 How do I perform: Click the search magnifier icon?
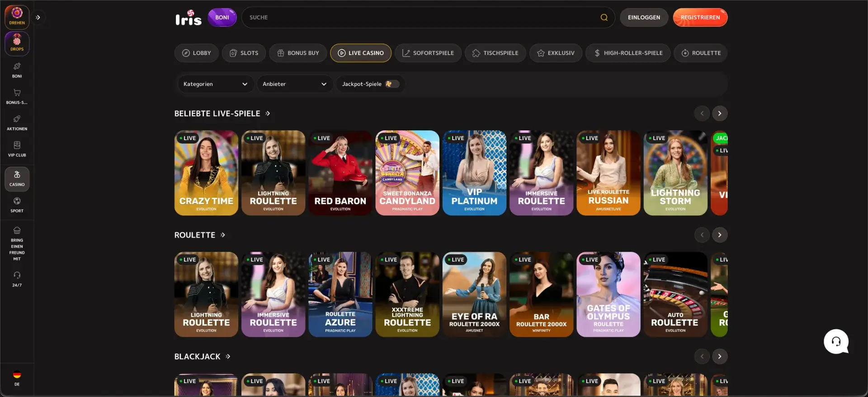pyautogui.click(x=604, y=18)
